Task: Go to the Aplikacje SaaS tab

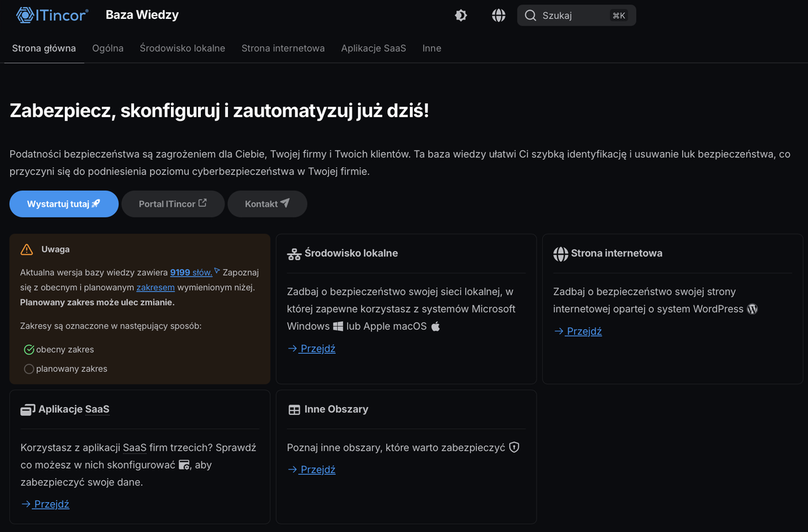Action: click(x=373, y=49)
